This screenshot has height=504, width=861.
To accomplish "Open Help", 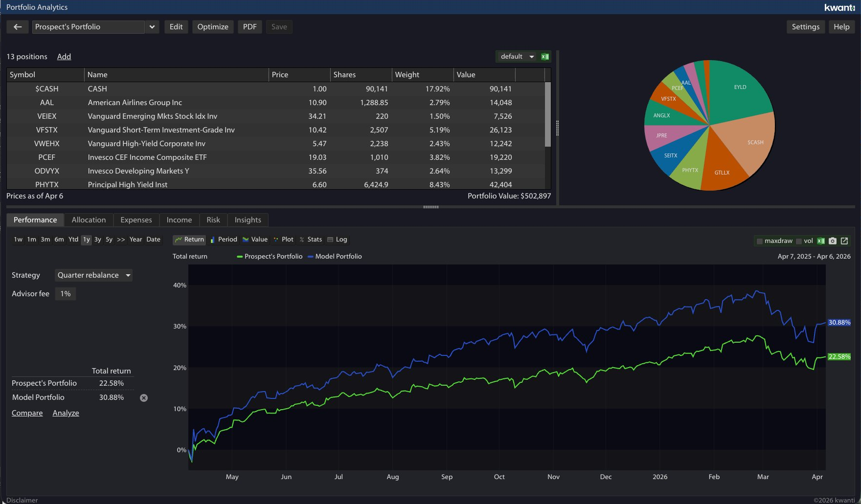I will 841,27.
